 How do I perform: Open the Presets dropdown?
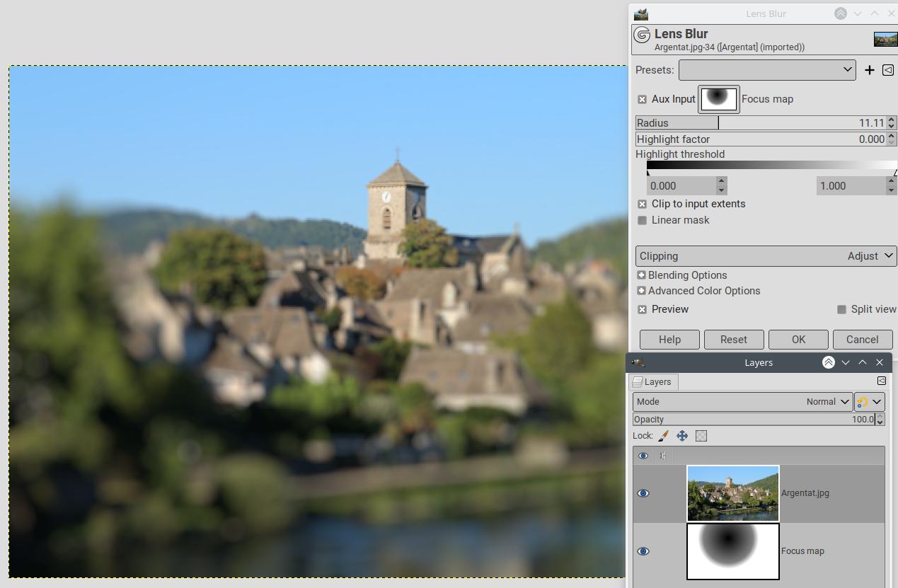point(767,70)
